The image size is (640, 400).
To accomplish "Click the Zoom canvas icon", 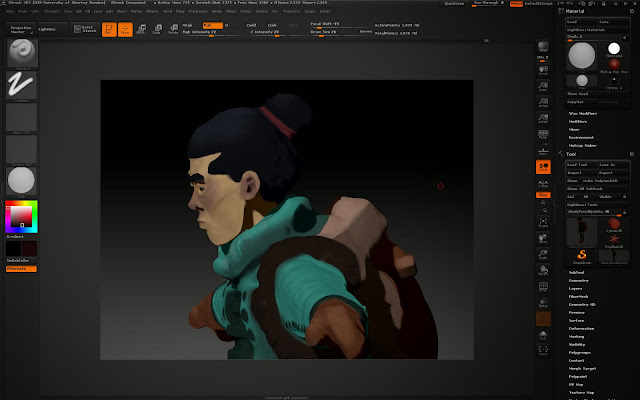I will tap(543, 86).
